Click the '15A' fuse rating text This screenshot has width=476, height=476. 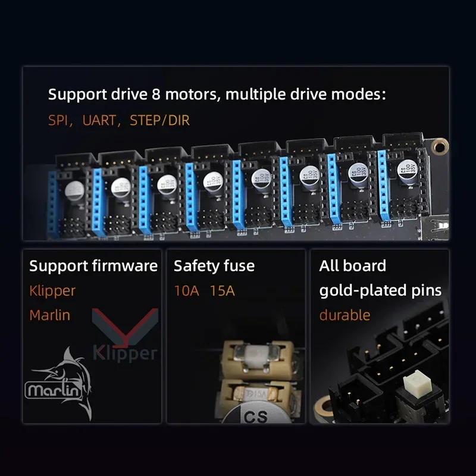point(222,291)
